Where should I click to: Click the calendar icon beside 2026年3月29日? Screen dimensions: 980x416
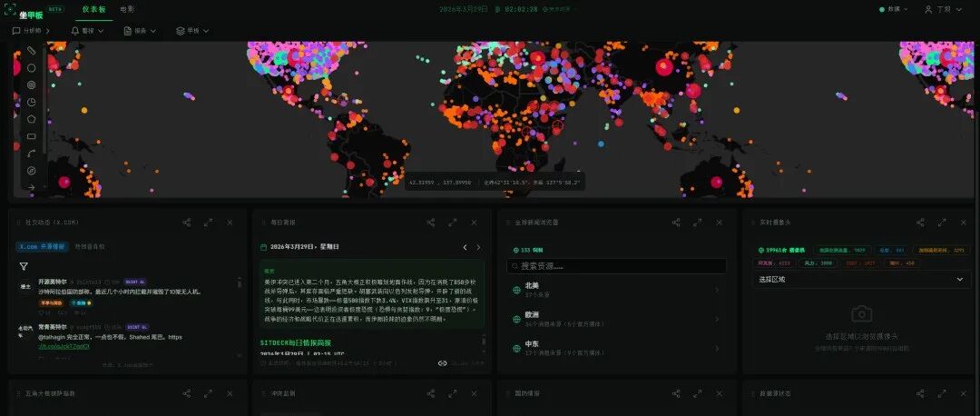[x=264, y=247]
